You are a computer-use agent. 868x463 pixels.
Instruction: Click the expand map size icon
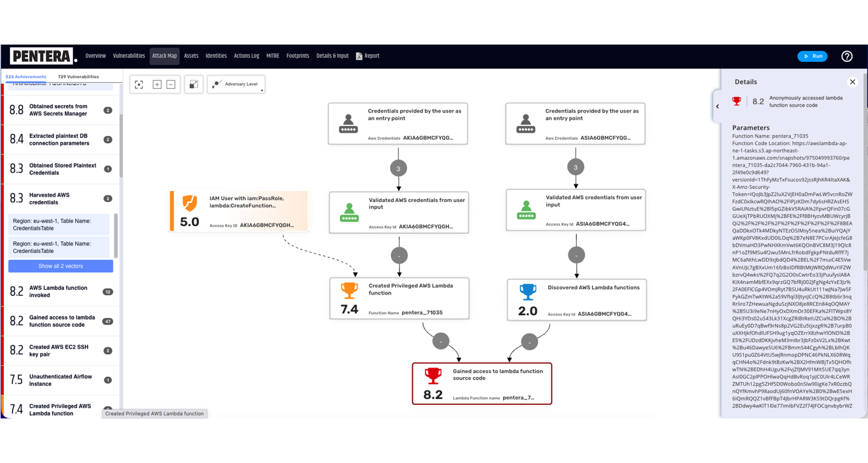194,84
